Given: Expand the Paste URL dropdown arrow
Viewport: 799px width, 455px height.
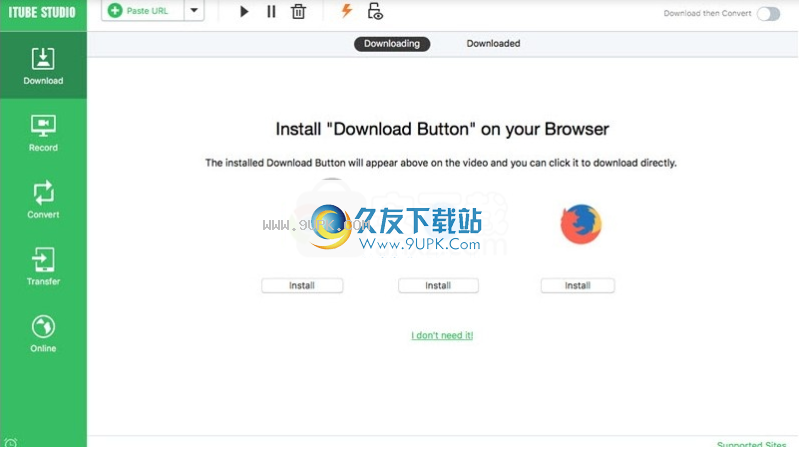Looking at the screenshot, I should pyautogui.click(x=194, y=11).
